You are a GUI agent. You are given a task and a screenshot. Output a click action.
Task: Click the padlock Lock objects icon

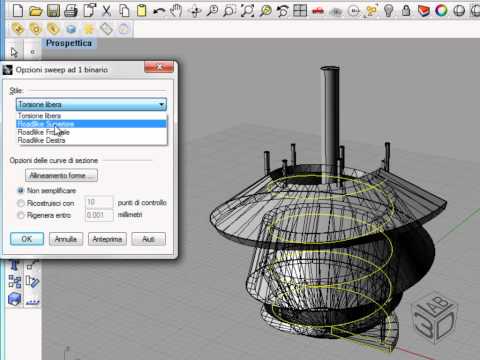click(x=406, y=11)
